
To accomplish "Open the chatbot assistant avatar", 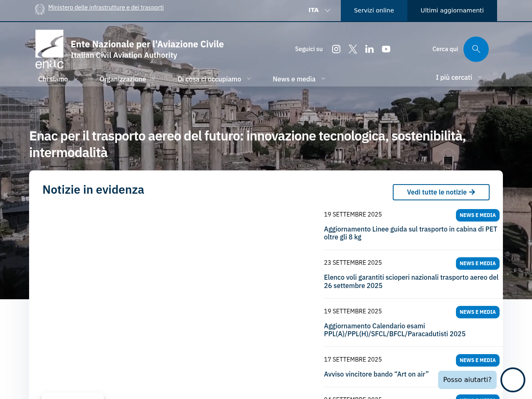I will pos(512,379).
